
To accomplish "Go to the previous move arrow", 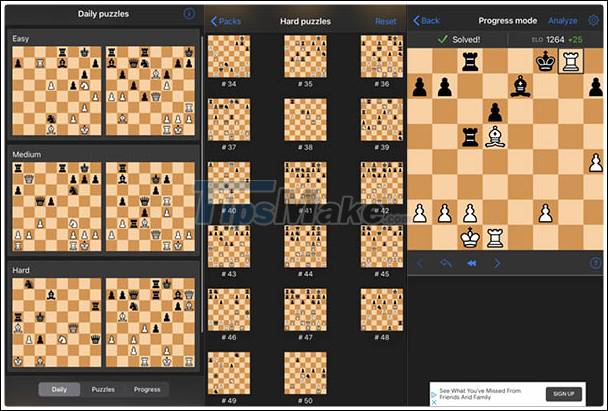I will (420, 264).
